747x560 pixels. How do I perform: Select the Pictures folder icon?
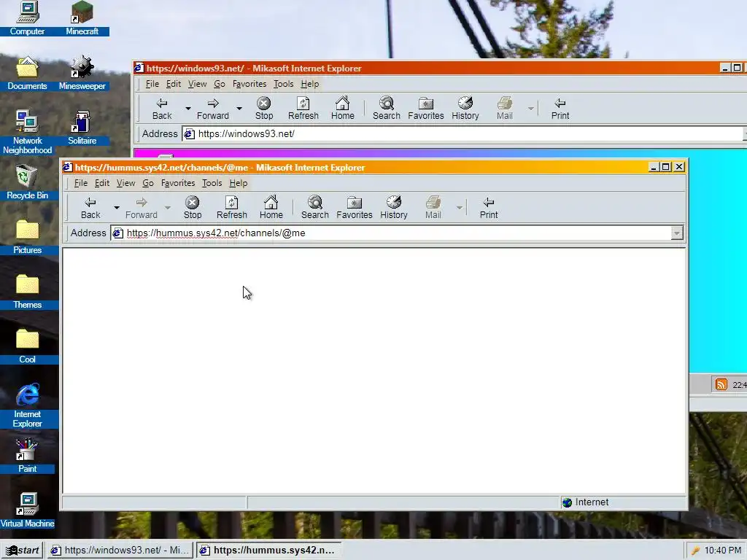(x=27, y=237)
